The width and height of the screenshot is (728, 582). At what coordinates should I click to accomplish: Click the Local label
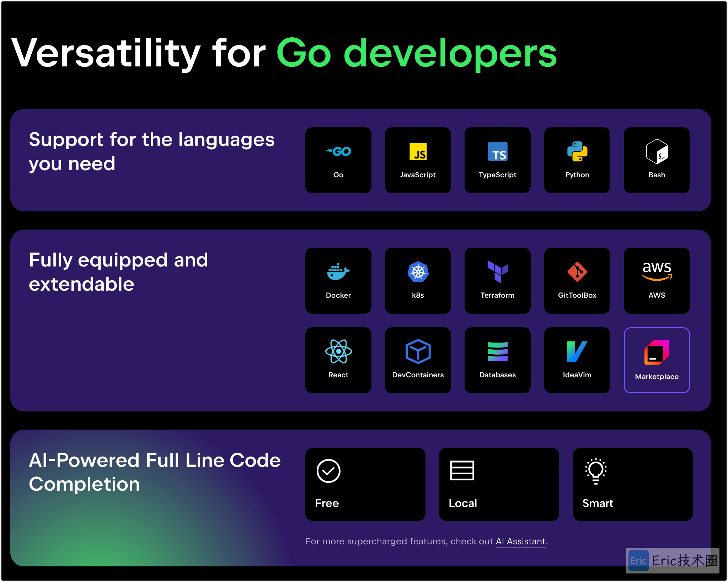click(x=463, y=503)
